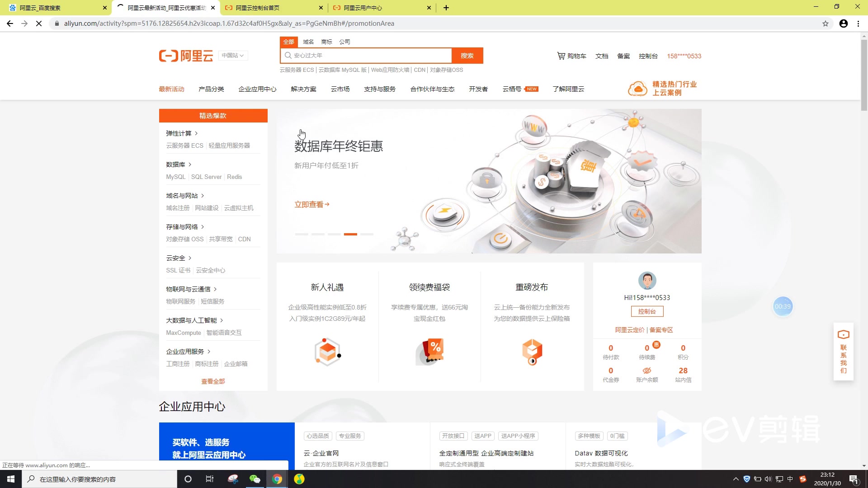Select active orange carousel indicator
The image size is (868, 488).
(x=350, y=234)
